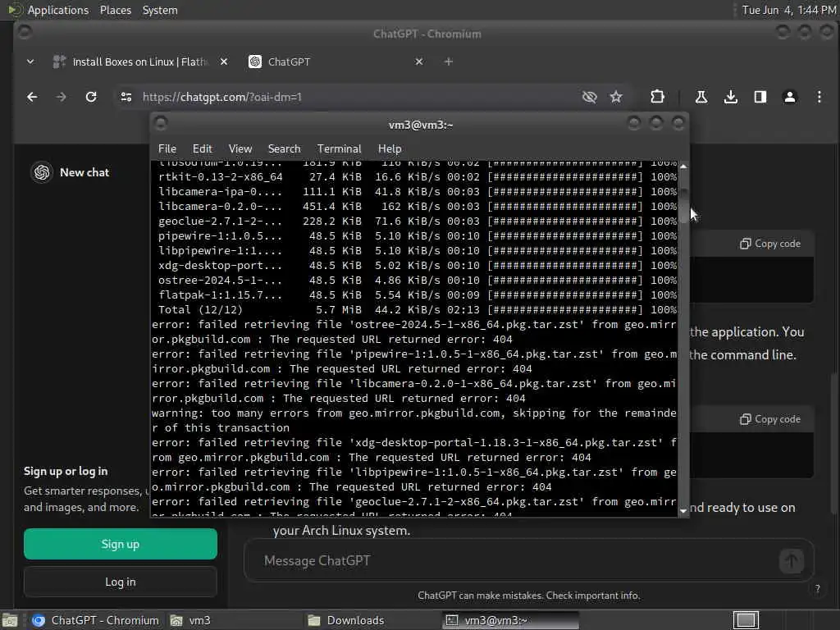Bookmark this page with the star icon
This screenshot has width=840, height=630.
pos(616,97)
